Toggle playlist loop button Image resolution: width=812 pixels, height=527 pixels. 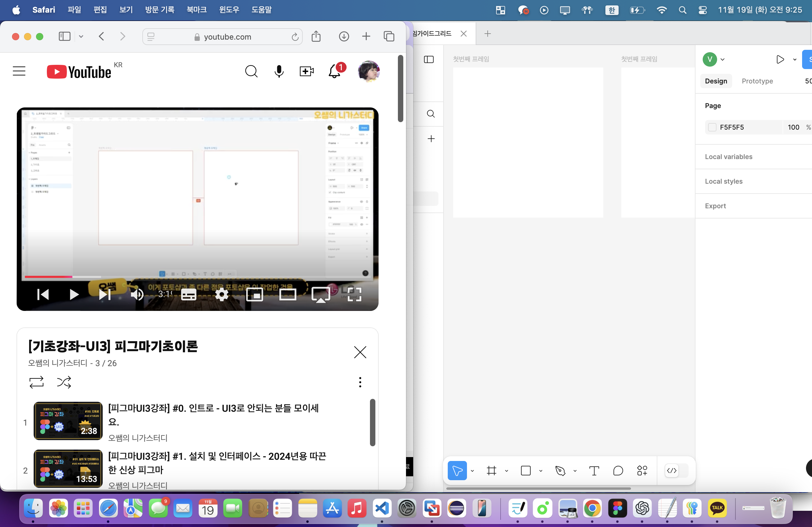tap(37, 382)
